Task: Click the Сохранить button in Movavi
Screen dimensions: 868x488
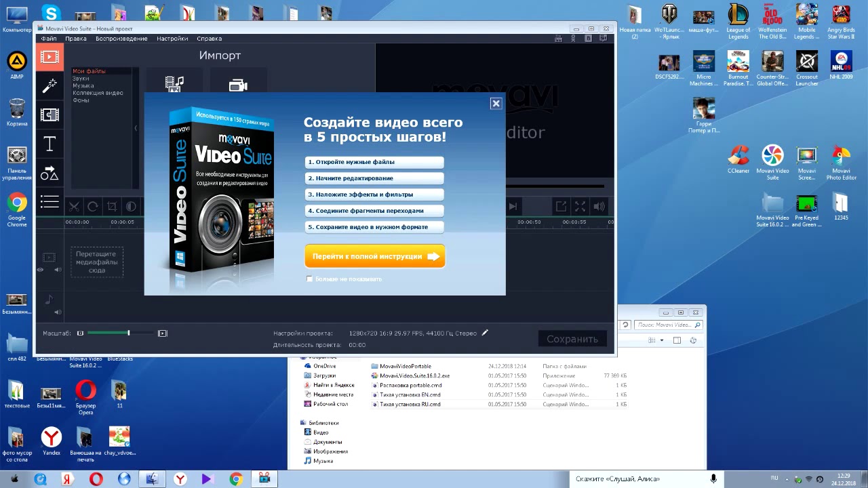Action: pyautogui.click(x=572, y=339)
